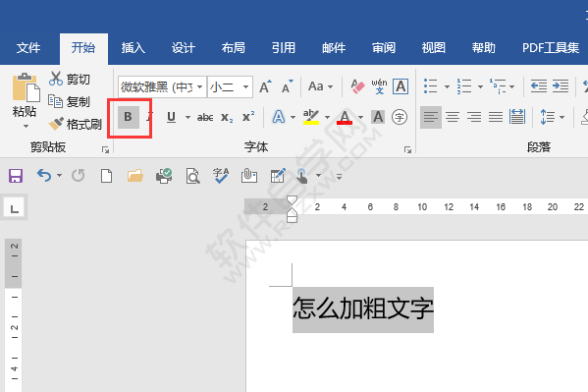The height and width of the screenshot is (392, 588).
Task: Expand underline style dropdown arrow
Action: pos(187,117)
